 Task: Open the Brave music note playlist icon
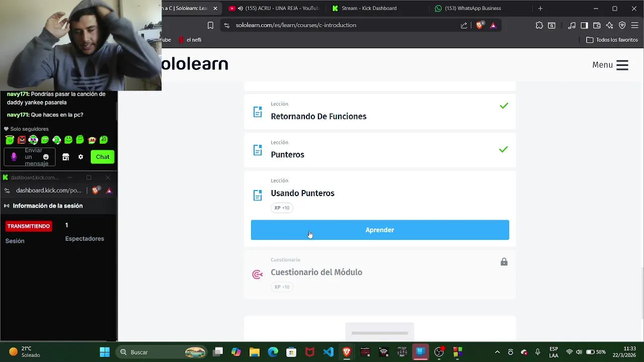[x=572, y=25]
